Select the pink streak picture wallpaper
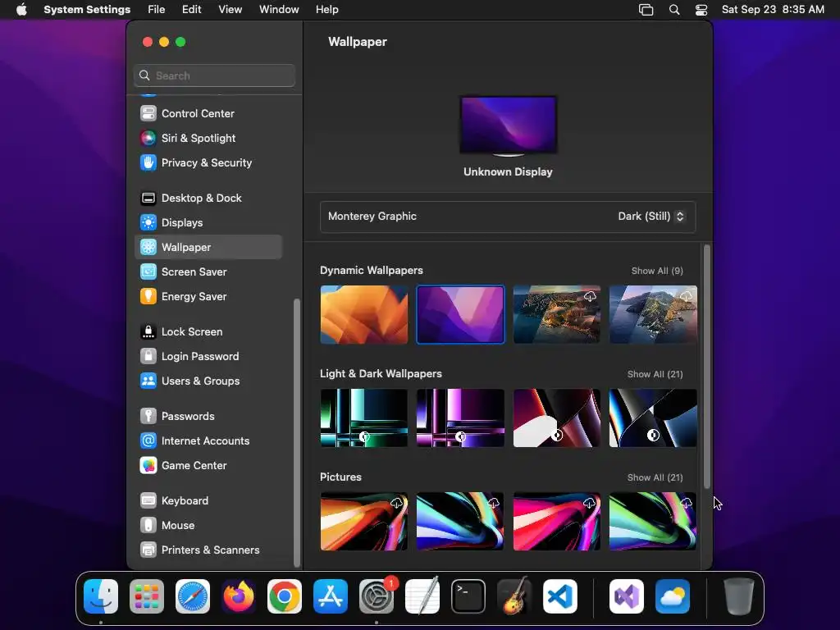 click(557, 521)
